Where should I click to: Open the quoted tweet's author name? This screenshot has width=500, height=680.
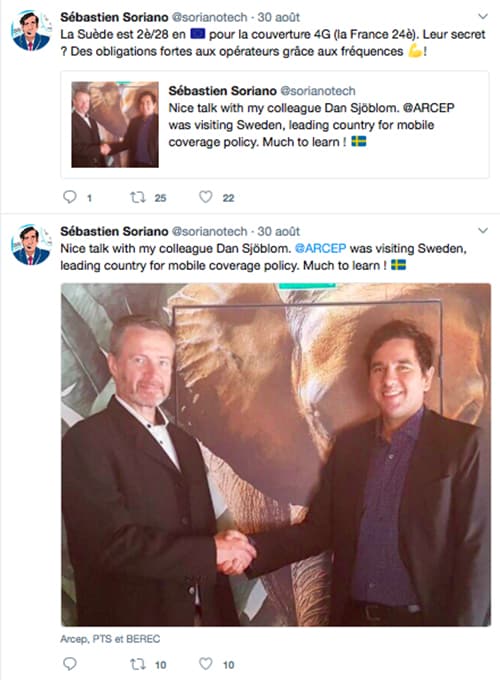point(222,91)
